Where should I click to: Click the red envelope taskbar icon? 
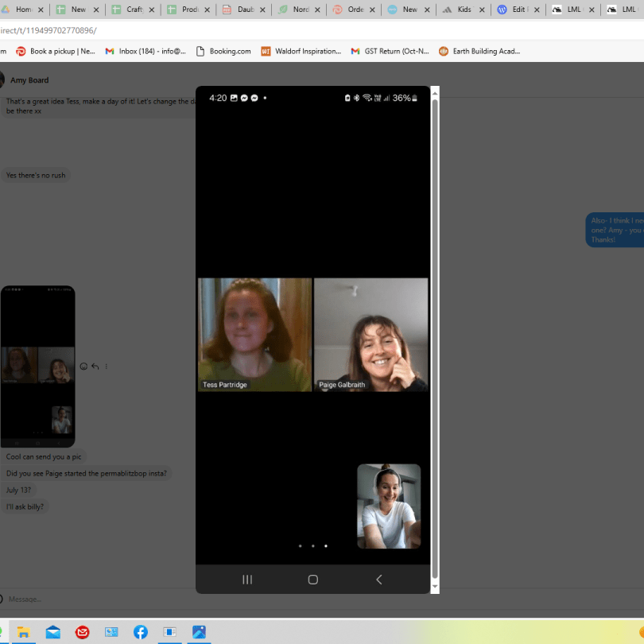tap(83, 632)
